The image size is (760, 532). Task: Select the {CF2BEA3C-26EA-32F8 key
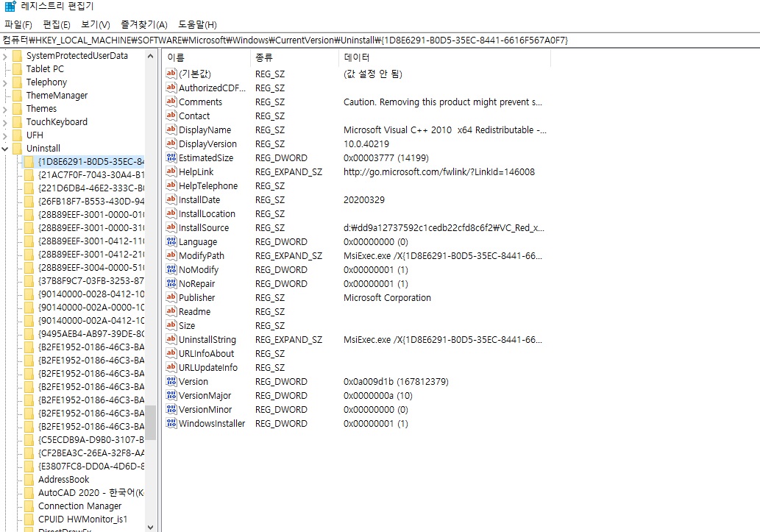coord(91,453)
